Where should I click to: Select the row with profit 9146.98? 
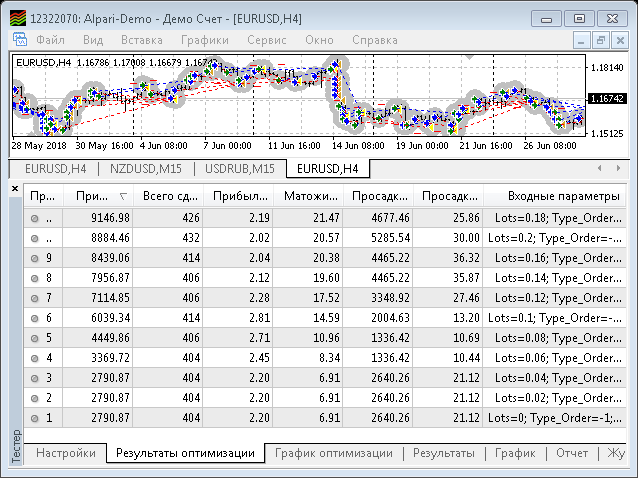click(325, 218)
